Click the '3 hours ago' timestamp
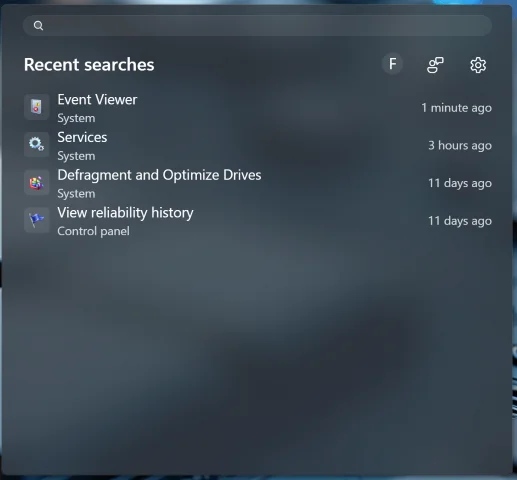 460,146
